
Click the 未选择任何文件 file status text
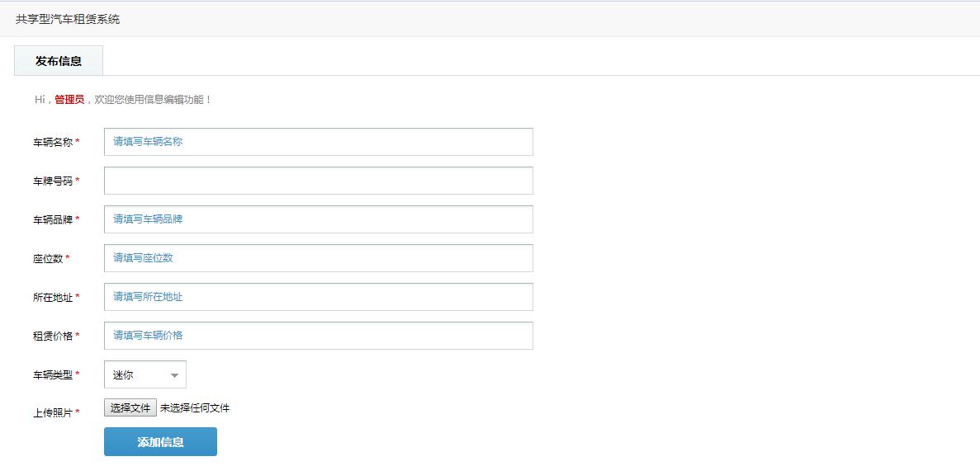(x=195, y=408)
